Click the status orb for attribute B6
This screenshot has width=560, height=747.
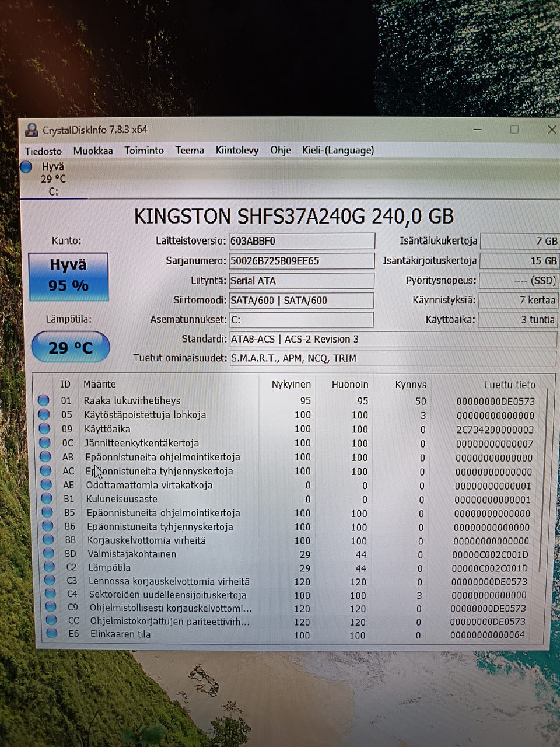tap(48, 526)
